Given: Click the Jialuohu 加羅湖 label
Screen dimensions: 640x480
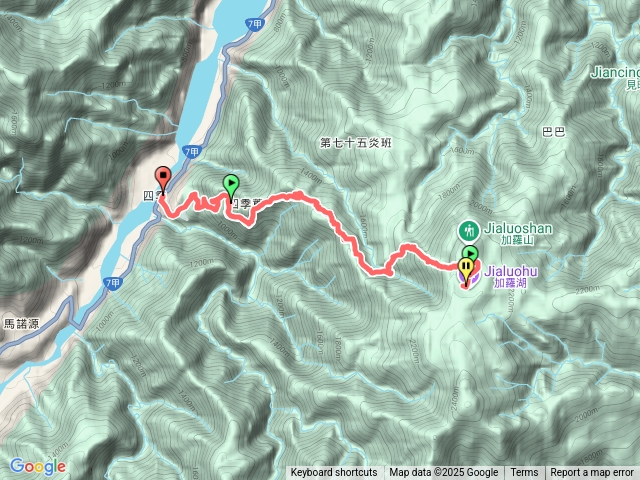Looking at the screenshot, I should [x=511, y=277].
